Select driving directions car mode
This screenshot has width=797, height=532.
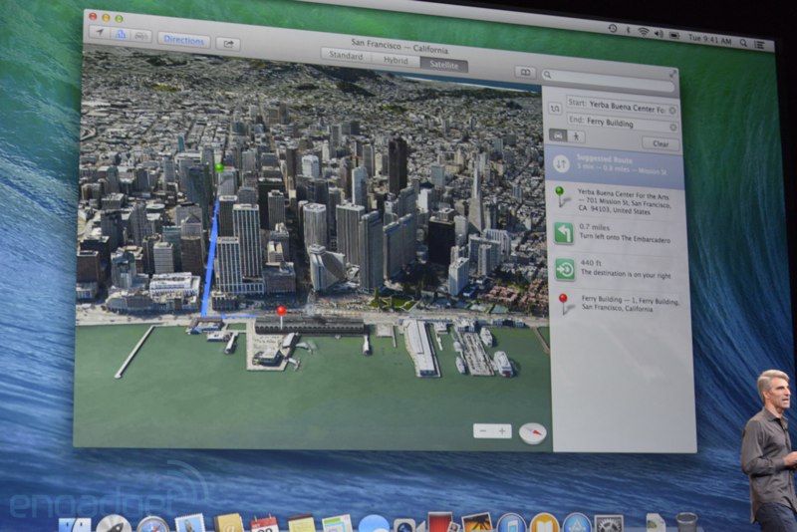558,135
